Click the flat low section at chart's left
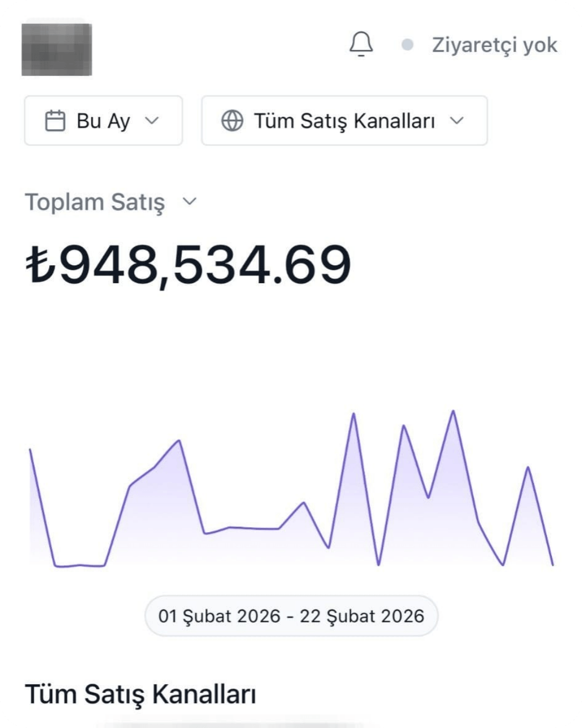Viewport: 582px width, 728px height. click(x=80, y=565)
